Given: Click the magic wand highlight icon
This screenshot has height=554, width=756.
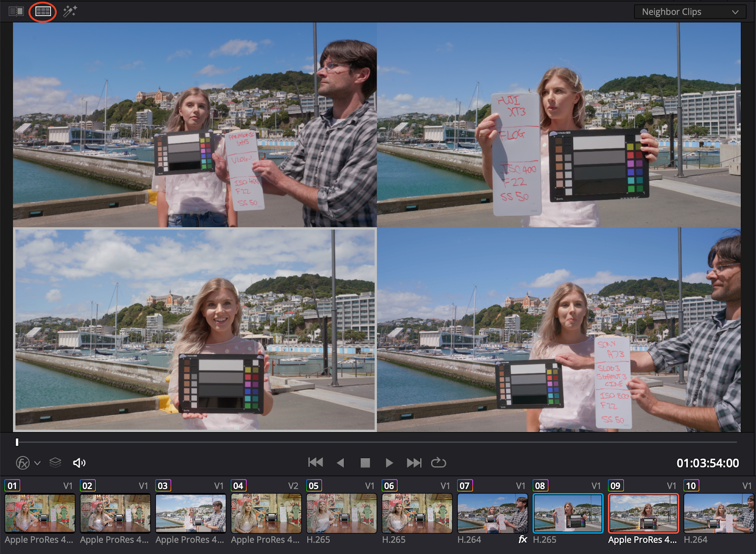Looking at the screenshot, I should [70, 11].
